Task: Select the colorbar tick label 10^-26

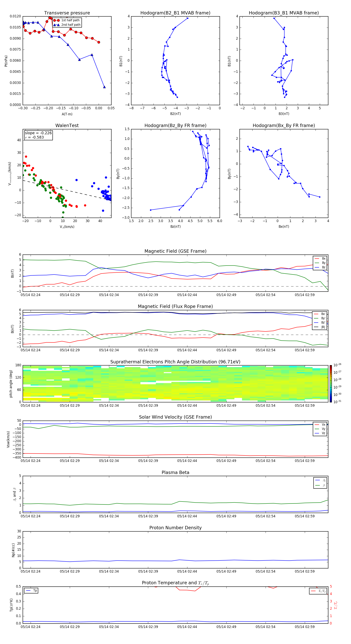Action: point(337,365)
